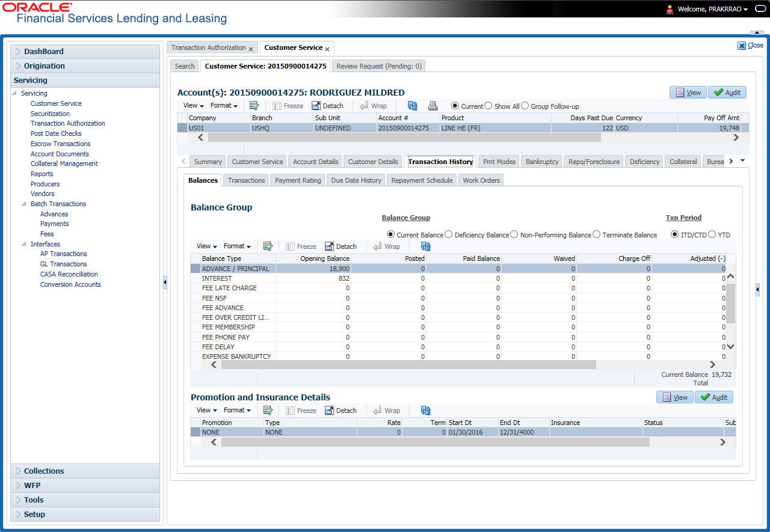This screenshot has height=532, width=770.
Task: Expand the Collections sidebar section
Action: pos(43,471)
